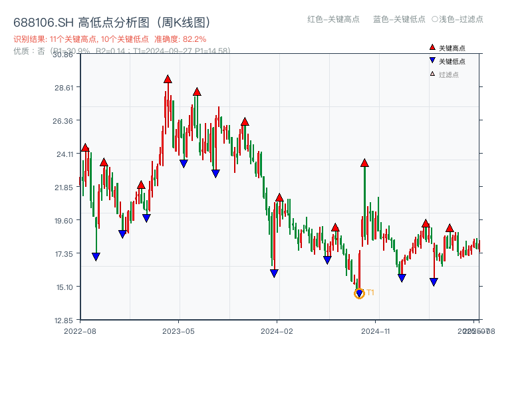The image size is (532, 399).
Task: Click the orange T1 circle marker on the chart
Action: [x=358, y=293]
